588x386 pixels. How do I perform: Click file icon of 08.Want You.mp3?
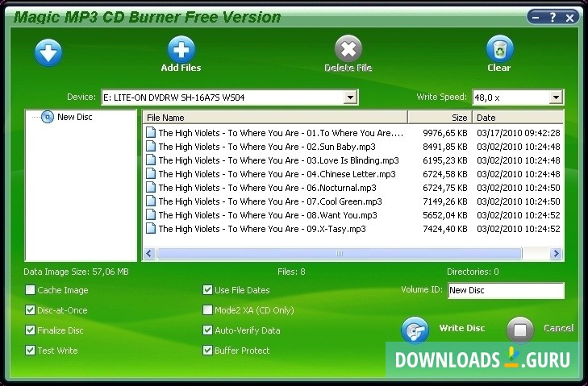151,215
